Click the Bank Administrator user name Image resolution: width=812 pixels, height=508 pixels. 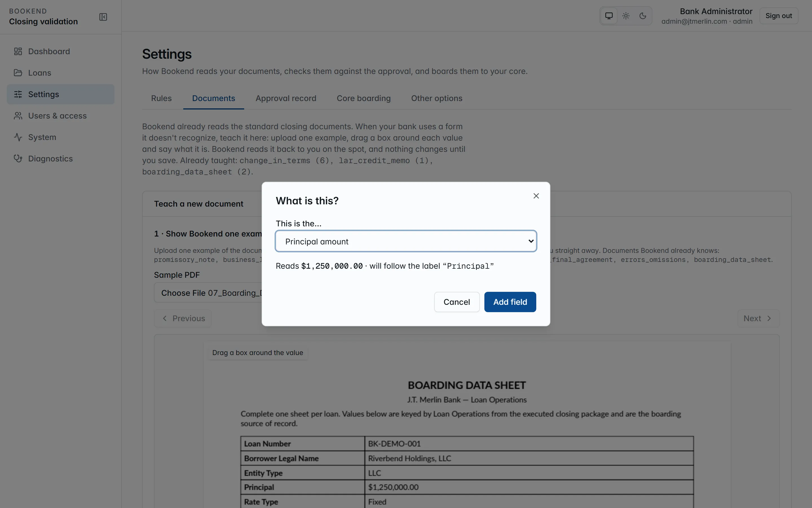click(x=716, y=11)
